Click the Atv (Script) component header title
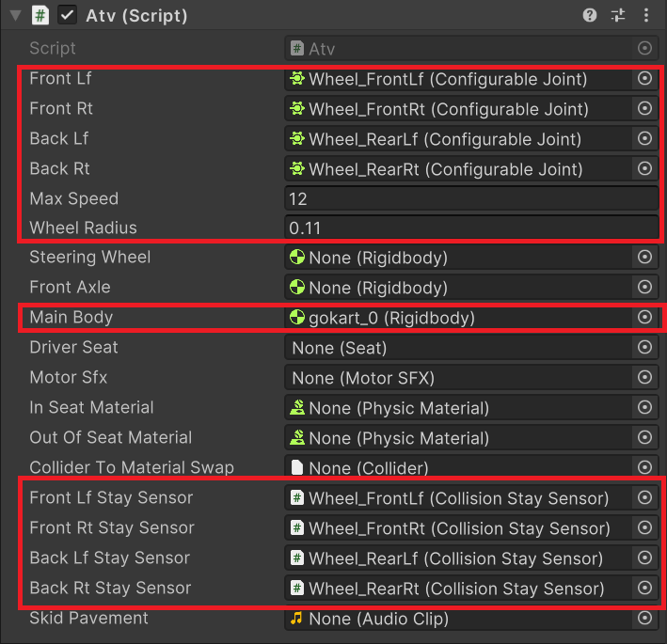667x644 pixels. coord(136,16)
